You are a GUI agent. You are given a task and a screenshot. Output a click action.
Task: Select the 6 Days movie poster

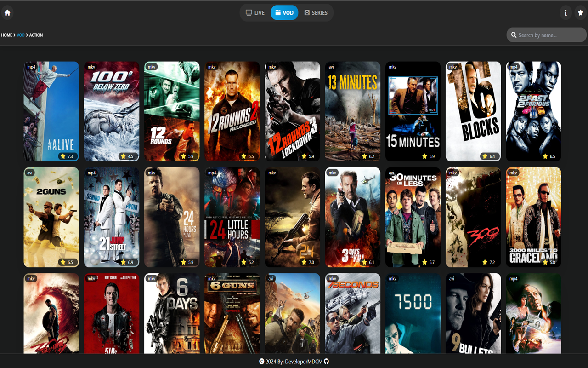click(x=172, y=314)
